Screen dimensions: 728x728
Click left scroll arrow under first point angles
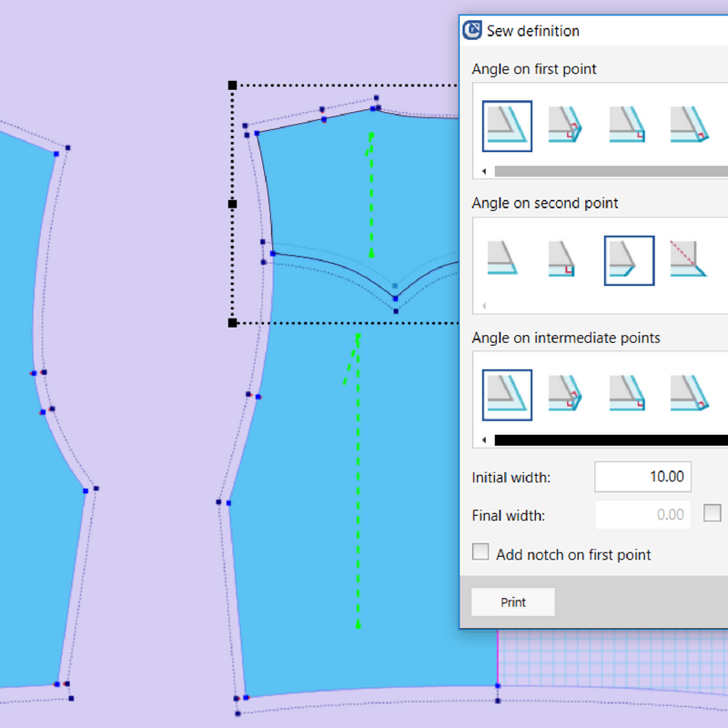[x=484, y=171]
